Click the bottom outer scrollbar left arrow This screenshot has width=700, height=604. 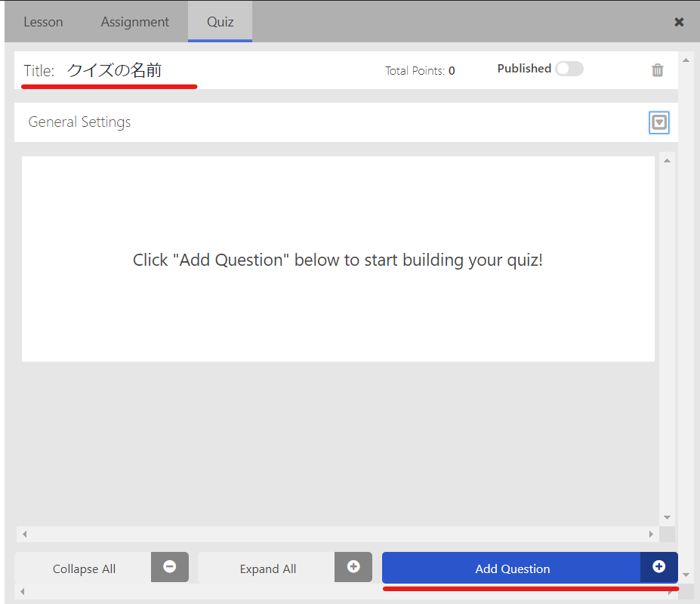click(23, 591)
